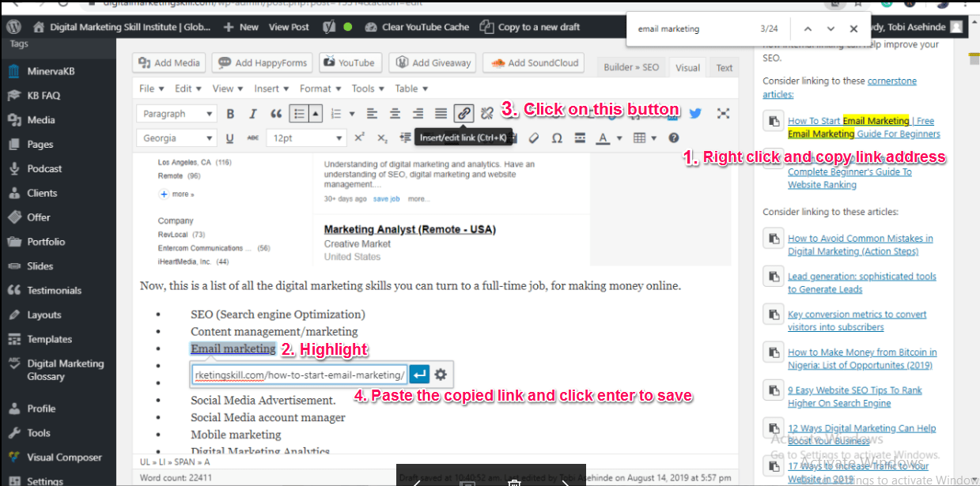Toggle strikethrough formatting

(253, 138)
